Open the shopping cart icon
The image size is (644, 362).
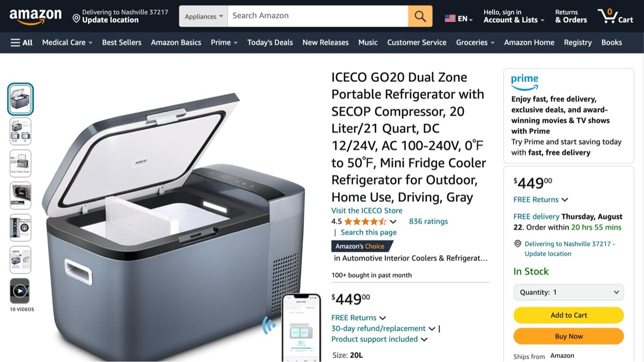pyautogui.click(x=616, y=16)
